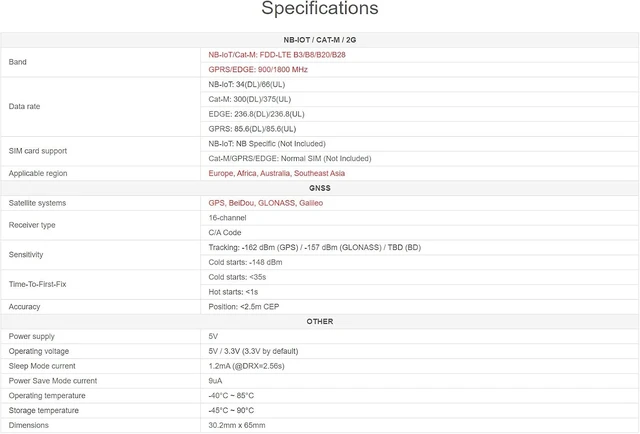Click GPRS: 85.6(DL)/85.6(UL) cell
The width and height of the screenshot is (640, 434).
click(252, 129)
